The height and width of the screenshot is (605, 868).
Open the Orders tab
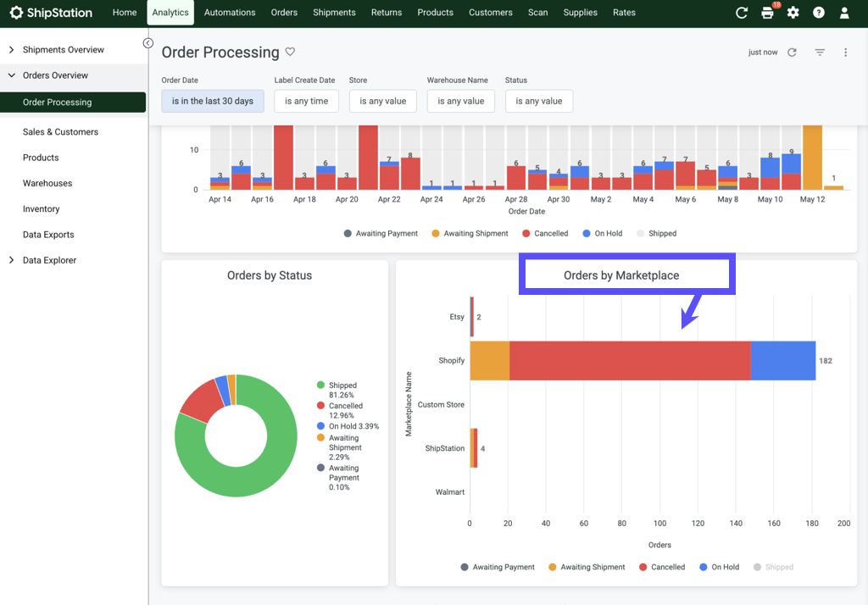(x=284, y=12)
